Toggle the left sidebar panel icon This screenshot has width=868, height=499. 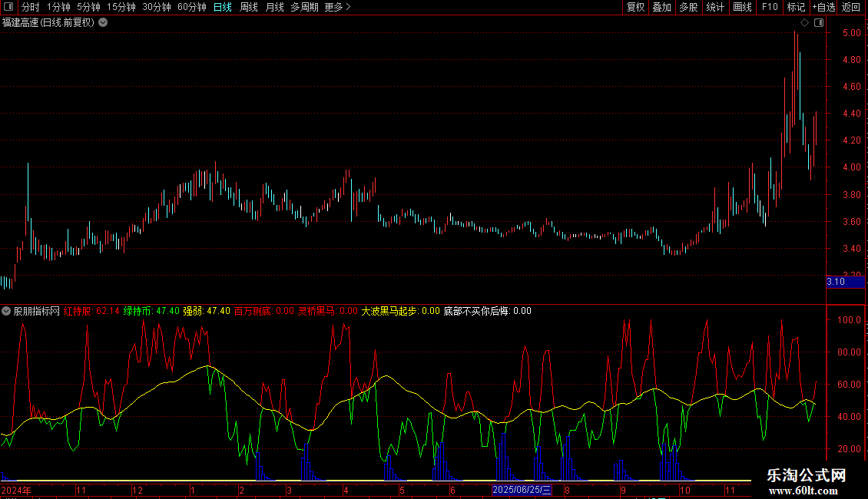(8, 7)
